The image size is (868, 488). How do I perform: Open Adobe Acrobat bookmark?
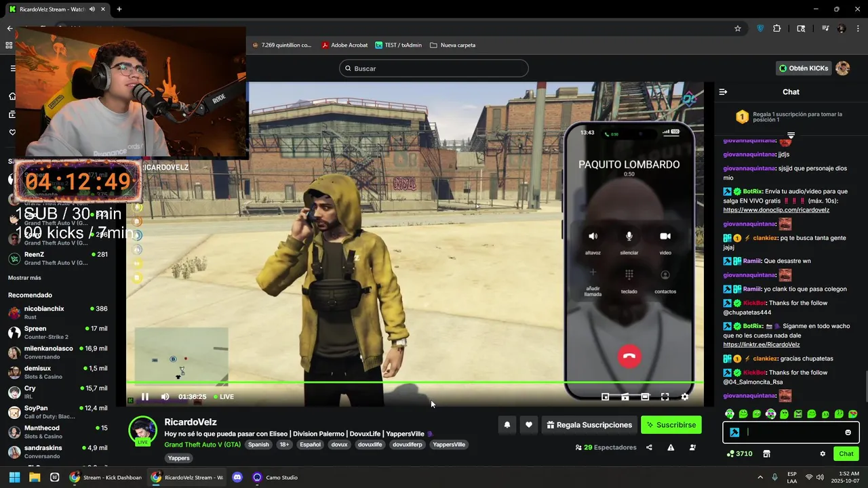(344, 45)
